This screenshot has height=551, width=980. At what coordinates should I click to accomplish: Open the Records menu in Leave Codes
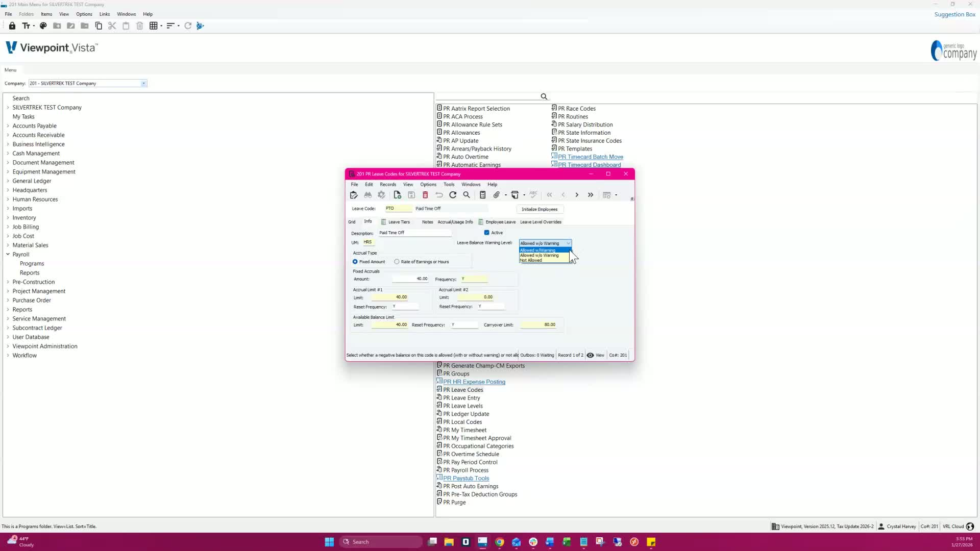coord(387,185)
